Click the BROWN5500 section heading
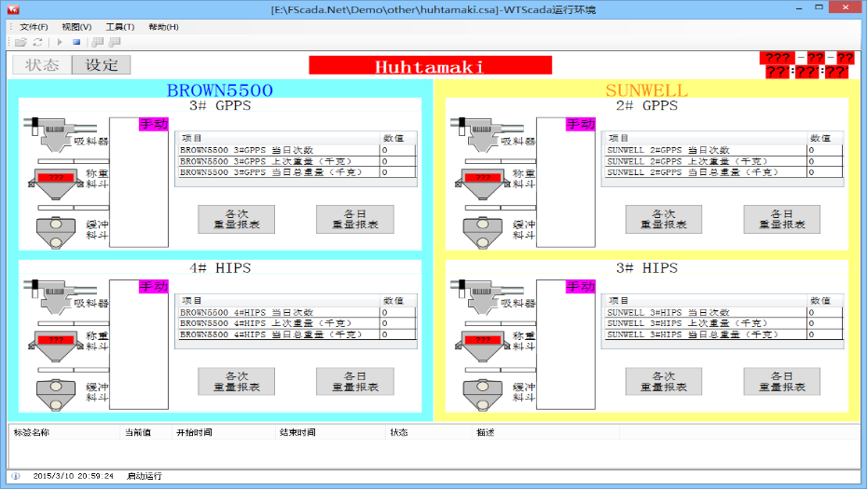868x490 pixels. [220, 90]
